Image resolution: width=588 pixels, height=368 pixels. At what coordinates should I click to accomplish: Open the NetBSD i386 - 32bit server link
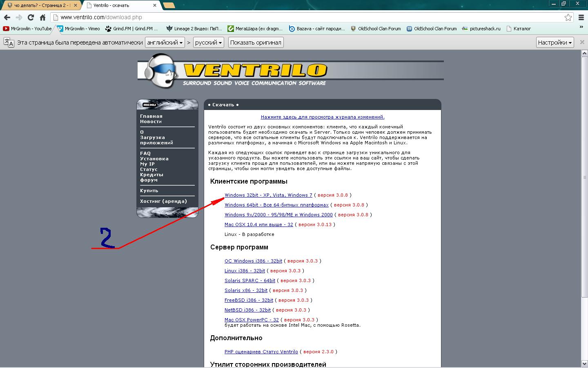247,310
